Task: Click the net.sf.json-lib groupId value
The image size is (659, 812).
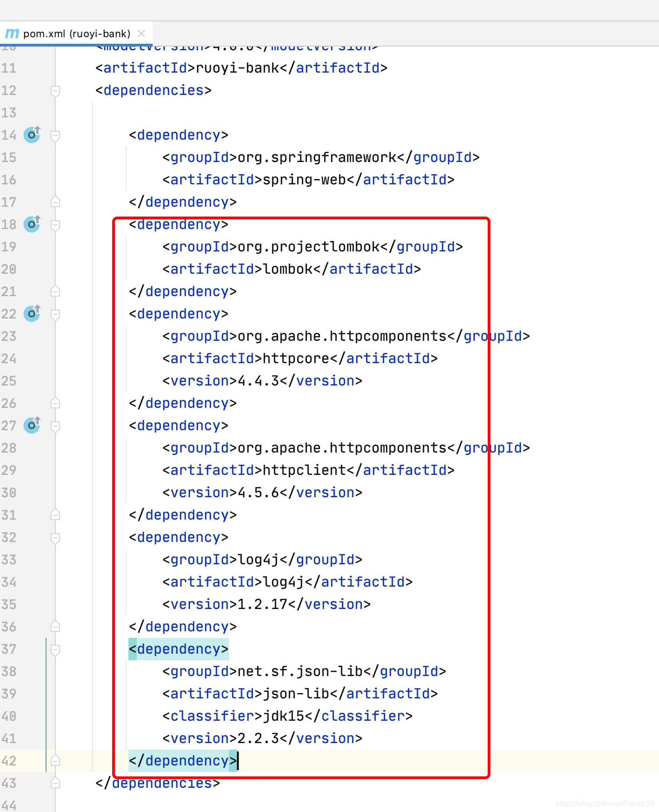Action: coord(300,671)
